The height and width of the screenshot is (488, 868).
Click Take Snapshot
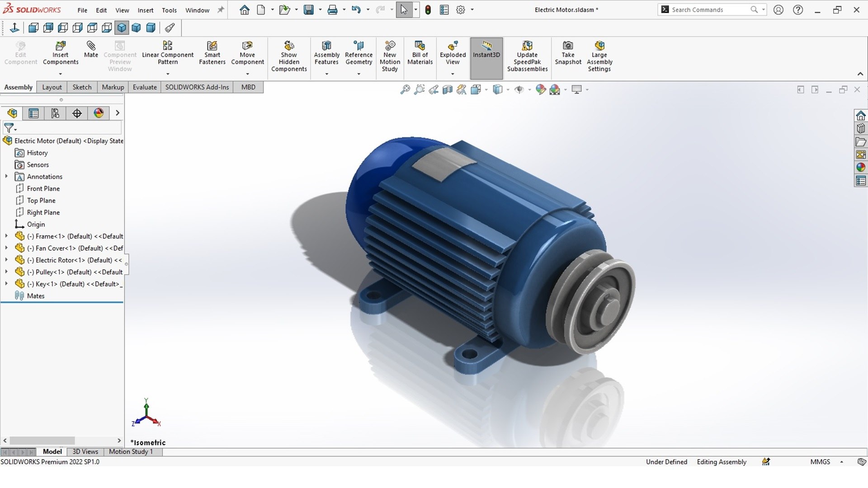[x=568, y=53]
